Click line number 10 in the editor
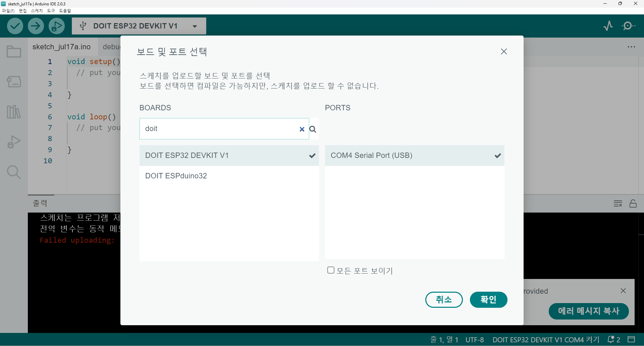The width and height of the screenshot is (644, 346). pyautogui.click(x=48, y=161)
